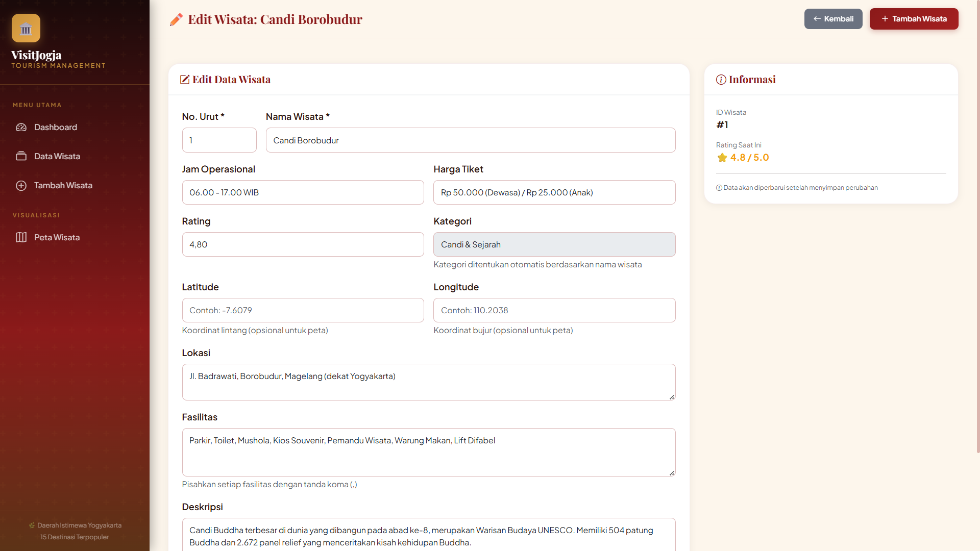Viewport: 980px width, 551px height.
Task: Click the Jam Operasional input field
Action: pyautogui.click(x=303, y=192)
